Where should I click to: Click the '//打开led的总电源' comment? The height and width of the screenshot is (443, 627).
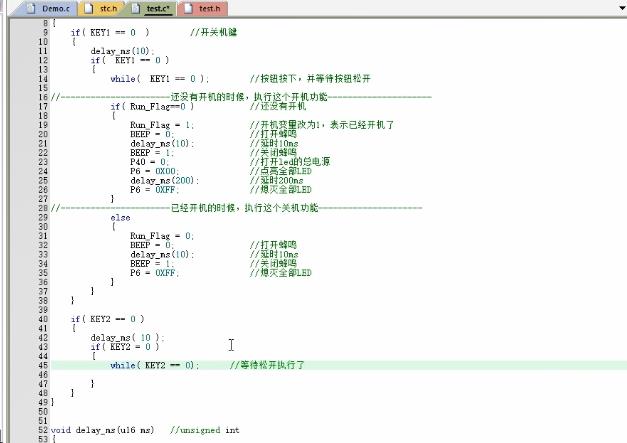pyautogui.click(x=290, y=162)
